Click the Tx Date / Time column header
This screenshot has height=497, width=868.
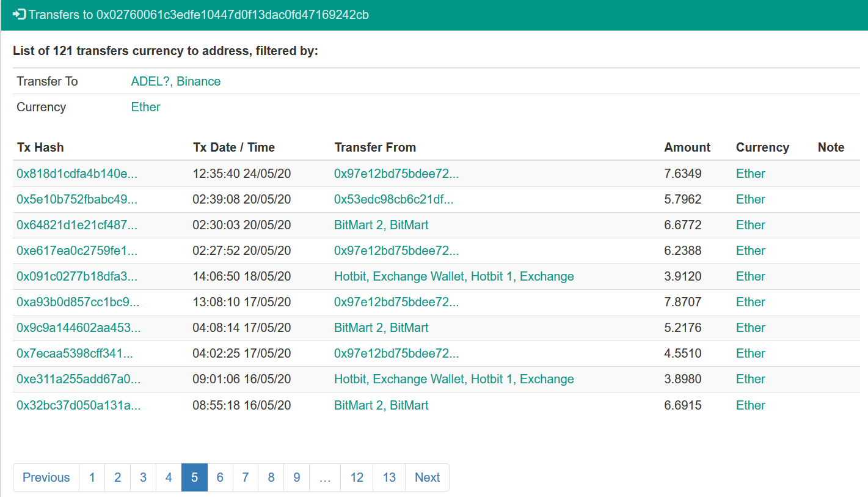tap(234, 147)
